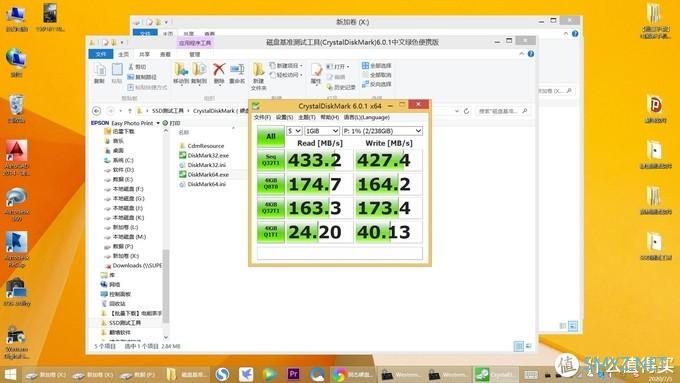The image size is (680, 383).
Task: Select 数据 (P:) in the navigation tree
Action: [x=119, y=246]
